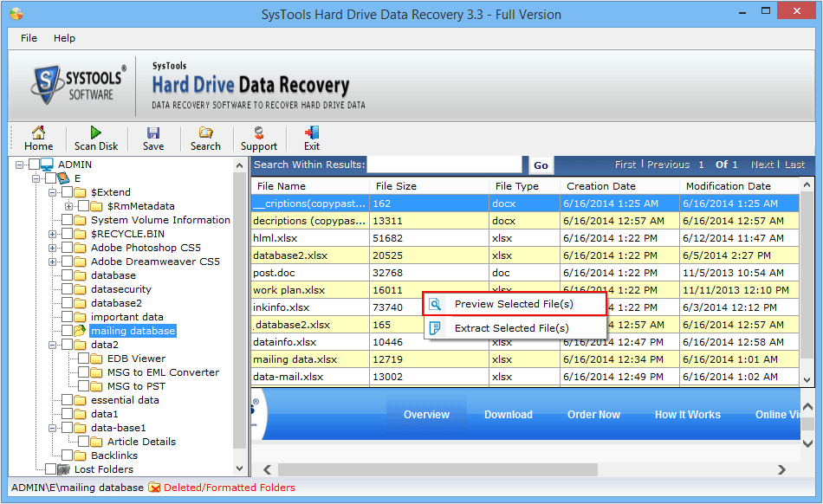The width and height of the screenshot is (823, 504).
Task: Click the Preview Selected File(s) magnifier icon
Action: pos(436,304)
